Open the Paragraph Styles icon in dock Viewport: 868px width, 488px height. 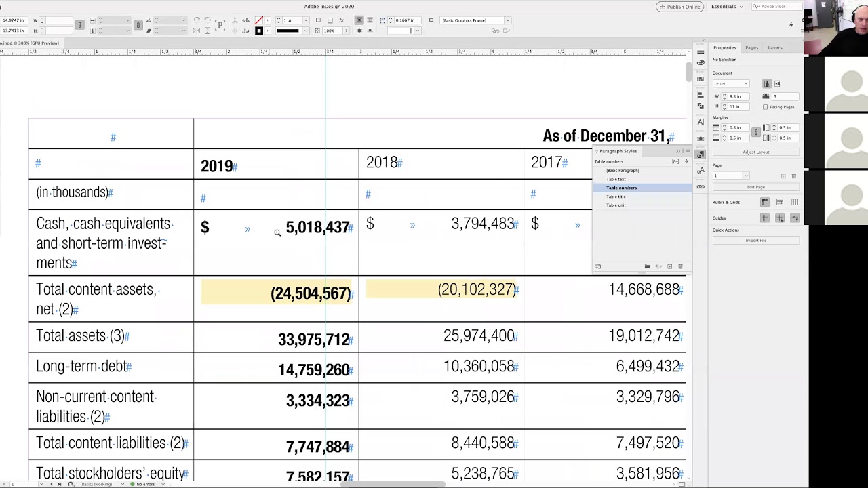[701, 154]
